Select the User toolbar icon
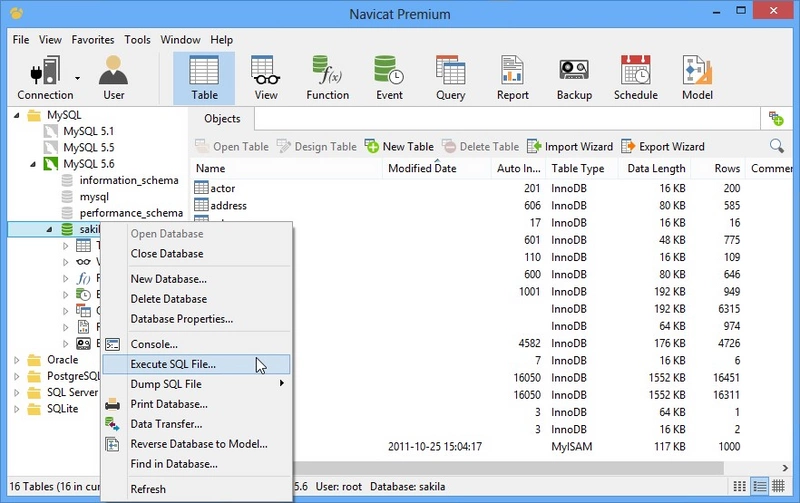This screenshot has width=800, height=503. 113,78
